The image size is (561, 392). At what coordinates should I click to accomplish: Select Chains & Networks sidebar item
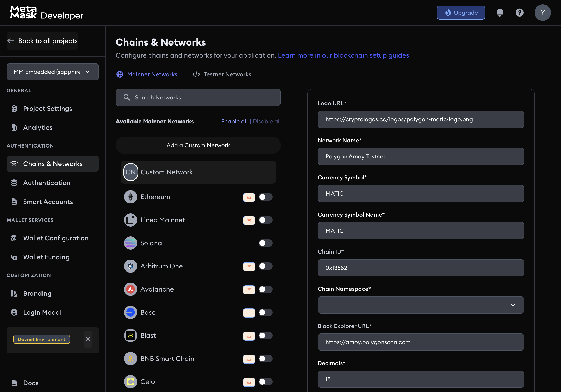(52, 164)
